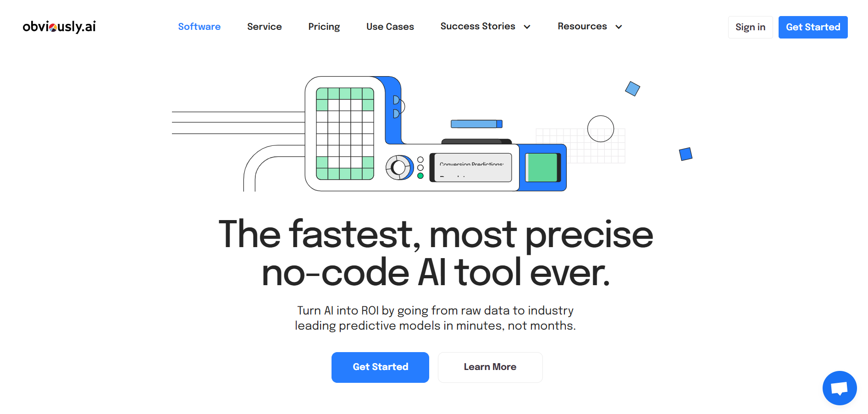The height and width of the screenshot is (414, 868).
Task: Select Service in the navigation bar
Action: pyautogui.click(x=264, y=27)
